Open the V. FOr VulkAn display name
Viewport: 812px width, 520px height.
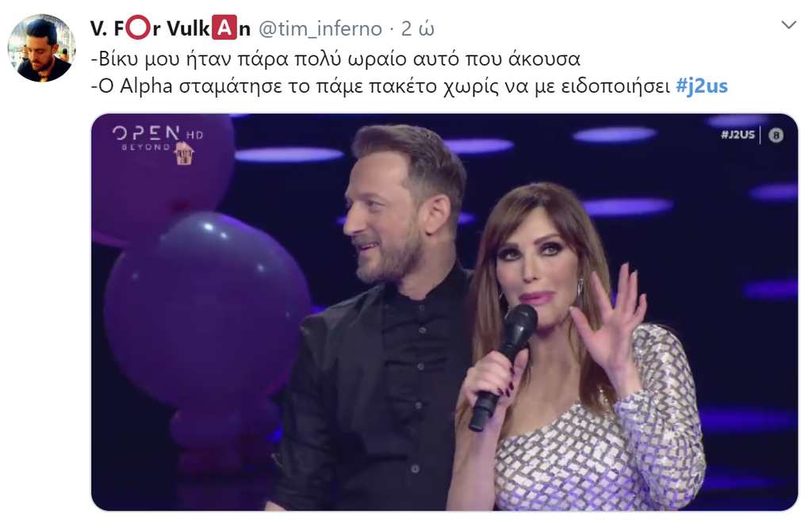170,29
